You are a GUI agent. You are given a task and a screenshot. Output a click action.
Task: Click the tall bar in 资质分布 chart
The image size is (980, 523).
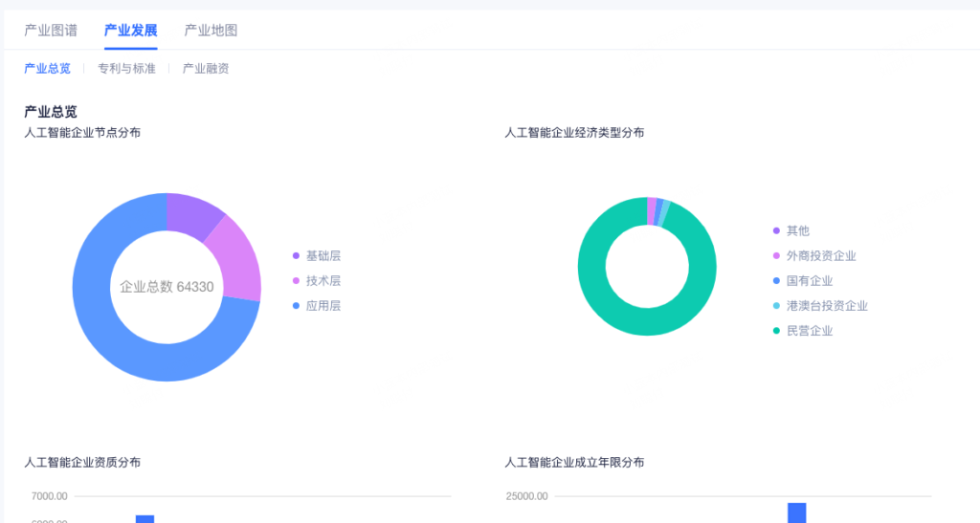tap(145, 518)
